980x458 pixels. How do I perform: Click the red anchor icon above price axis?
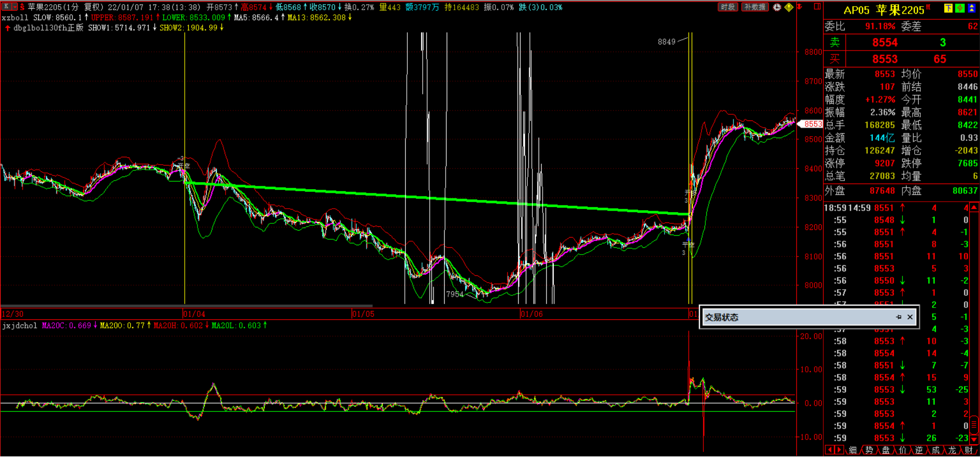[x=800, y=7]
